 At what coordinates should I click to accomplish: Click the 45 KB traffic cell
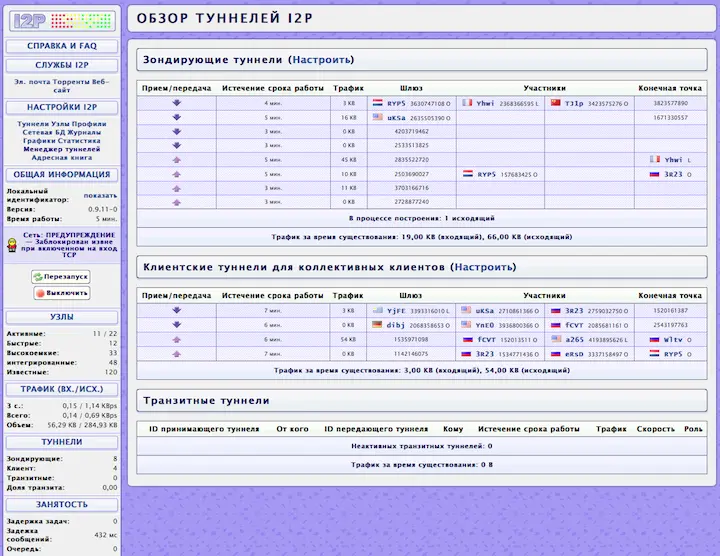point(349,160)
